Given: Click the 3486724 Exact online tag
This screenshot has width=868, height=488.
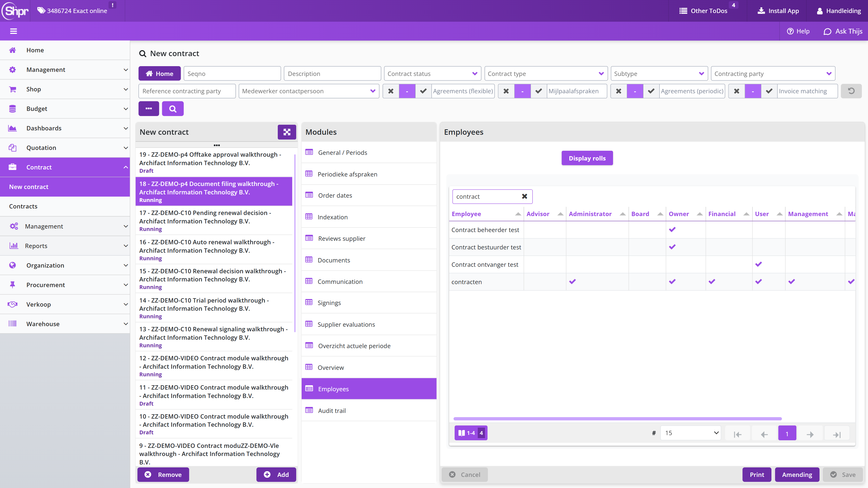Looking at the screenshot, I should (72, 11).
